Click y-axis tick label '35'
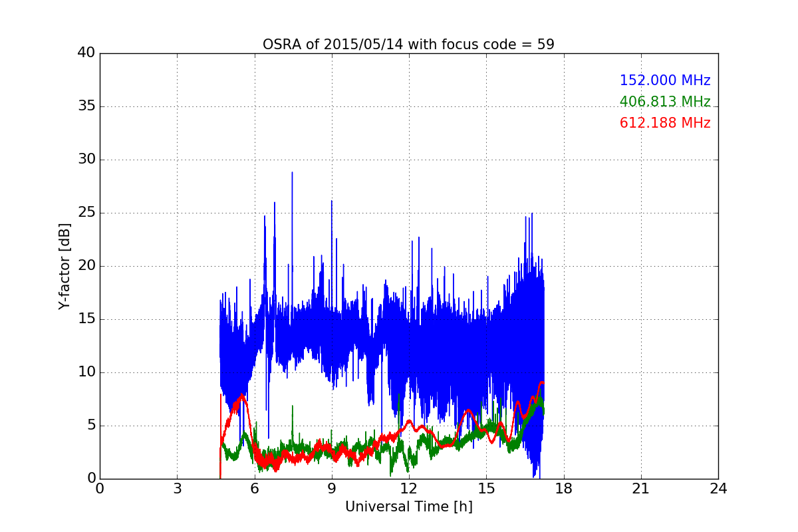 86,106
